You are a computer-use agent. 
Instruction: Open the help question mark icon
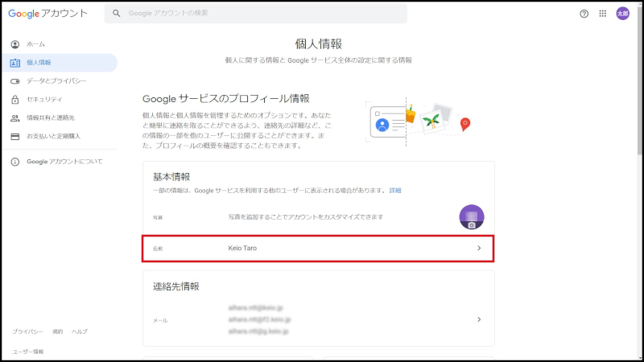pos(584,14)
